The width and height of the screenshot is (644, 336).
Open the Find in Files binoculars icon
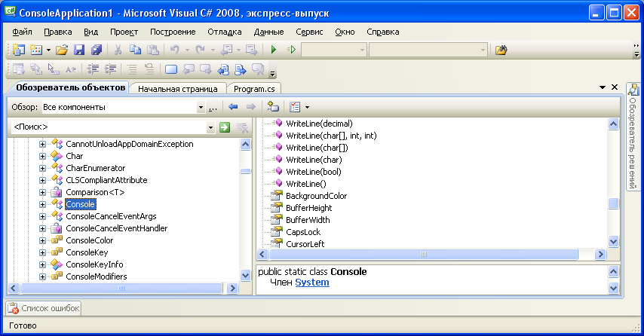(x=501, y=50)
